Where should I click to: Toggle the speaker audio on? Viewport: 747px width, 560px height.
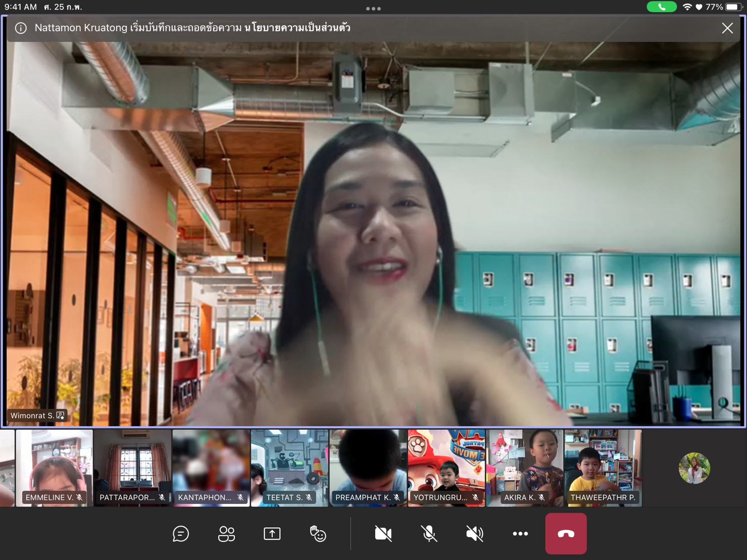tap(474, 534)
